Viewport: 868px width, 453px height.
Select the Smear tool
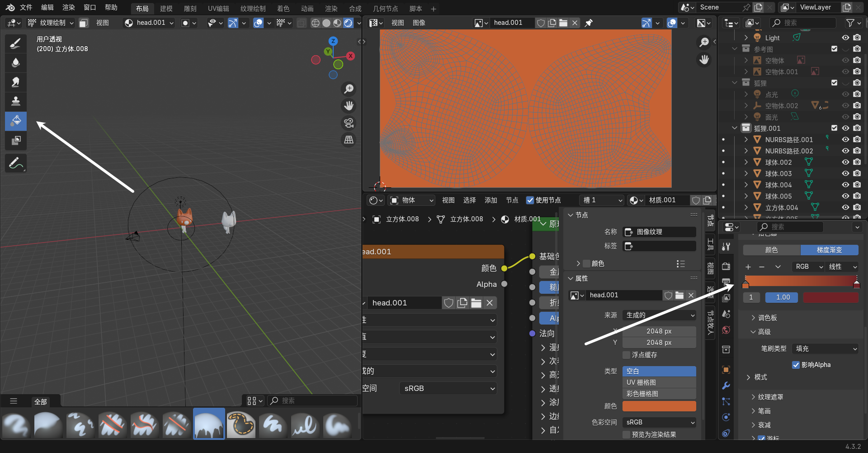tap(16, 82)
